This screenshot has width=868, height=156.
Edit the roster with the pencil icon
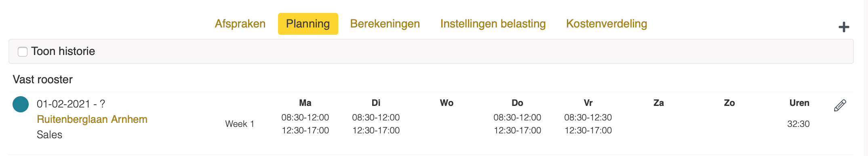(840, 105)
